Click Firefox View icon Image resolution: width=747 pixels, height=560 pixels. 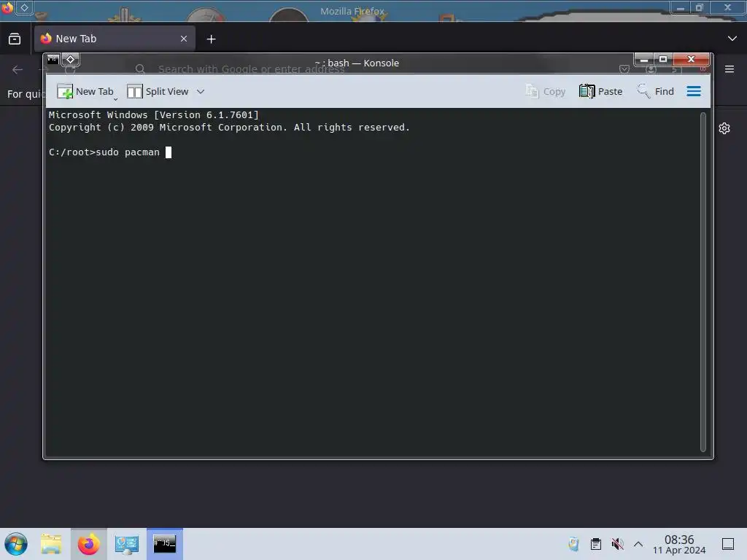(15, 39)
